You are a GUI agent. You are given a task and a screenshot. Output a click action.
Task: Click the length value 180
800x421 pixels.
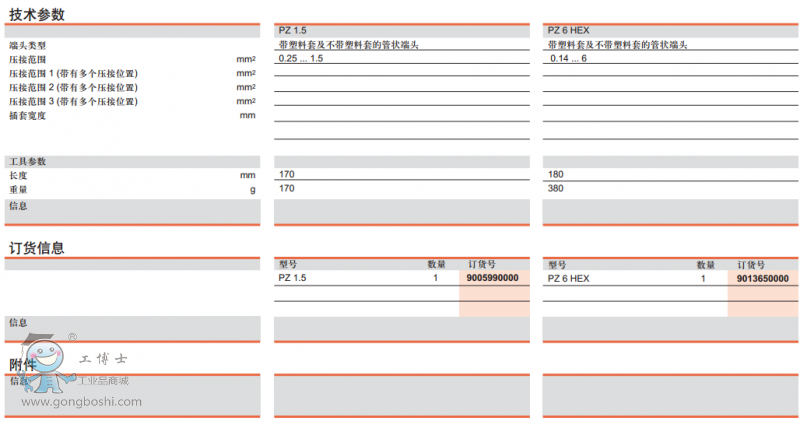(556, 174)
